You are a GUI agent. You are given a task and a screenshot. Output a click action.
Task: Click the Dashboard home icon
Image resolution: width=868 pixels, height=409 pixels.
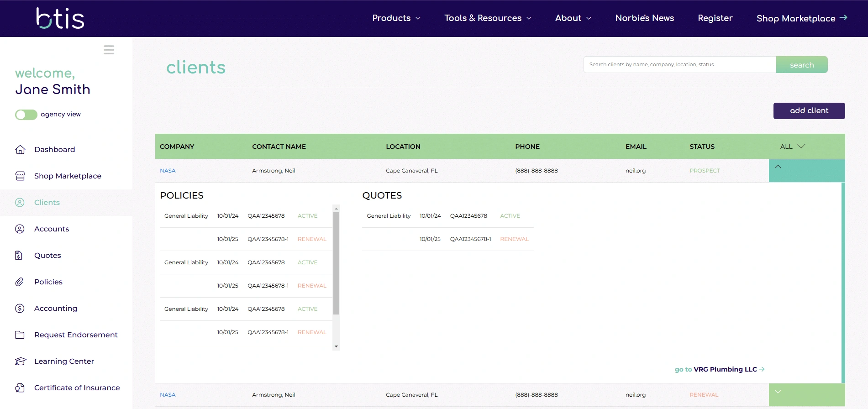point(20,150)
